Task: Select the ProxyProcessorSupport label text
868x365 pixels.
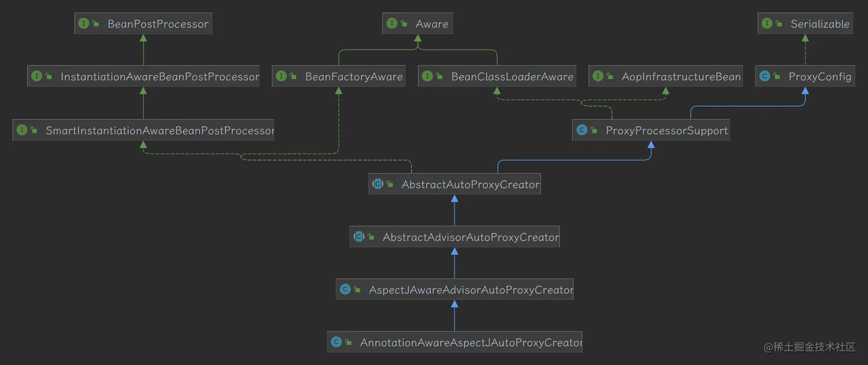Action: [x=666, y=131]
